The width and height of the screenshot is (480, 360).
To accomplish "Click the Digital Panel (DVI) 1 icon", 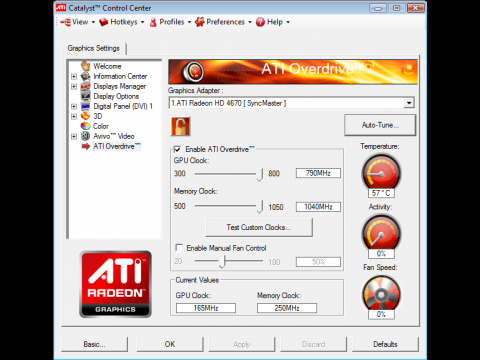I will tap(86, 106).
